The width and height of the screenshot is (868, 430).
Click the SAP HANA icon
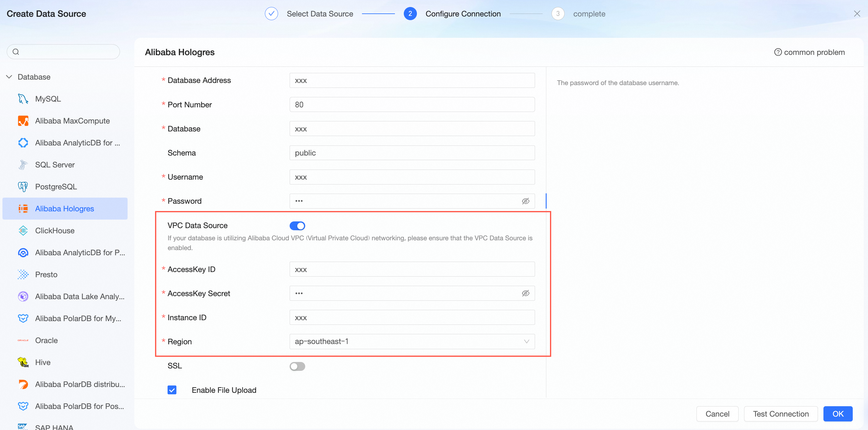tap(23, 427)
